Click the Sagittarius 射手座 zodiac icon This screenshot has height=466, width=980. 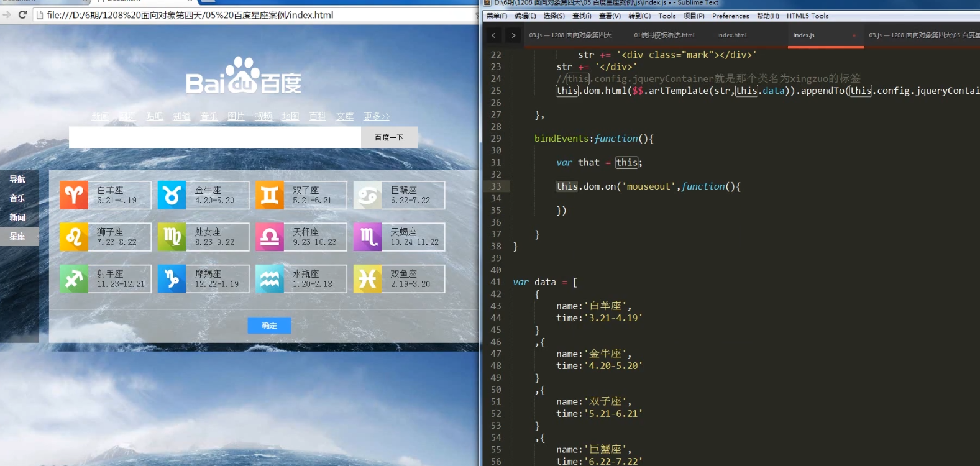coord(74,278)
